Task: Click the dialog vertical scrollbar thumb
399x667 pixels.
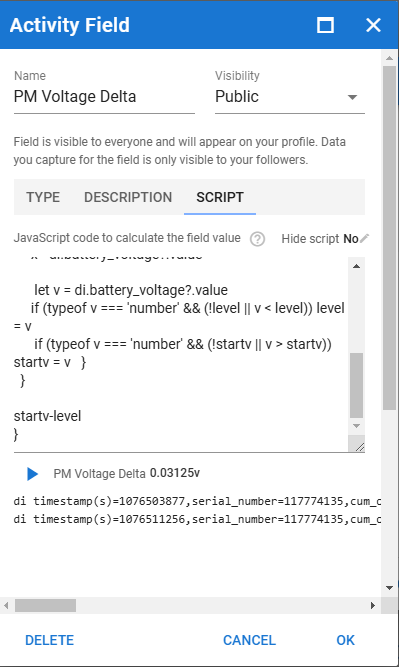Action: pyautogui.click(x=389, y=238)
